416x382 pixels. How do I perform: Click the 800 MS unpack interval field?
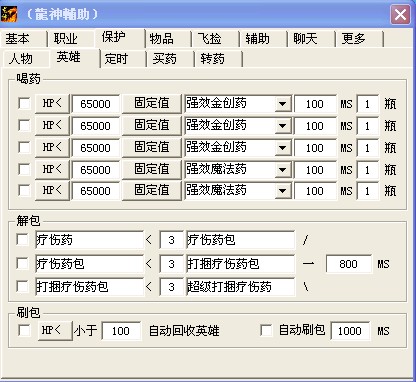click(348, 264)
